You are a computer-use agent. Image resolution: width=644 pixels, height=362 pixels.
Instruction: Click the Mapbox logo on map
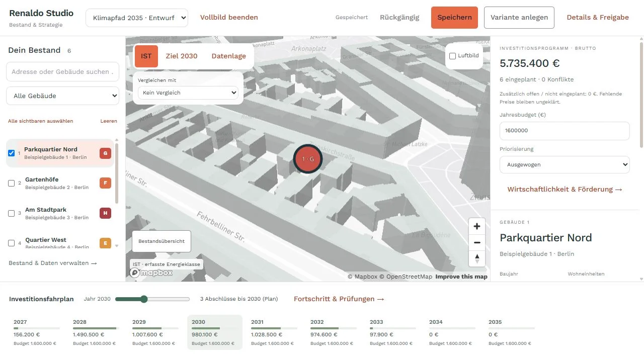coord(151,273)
